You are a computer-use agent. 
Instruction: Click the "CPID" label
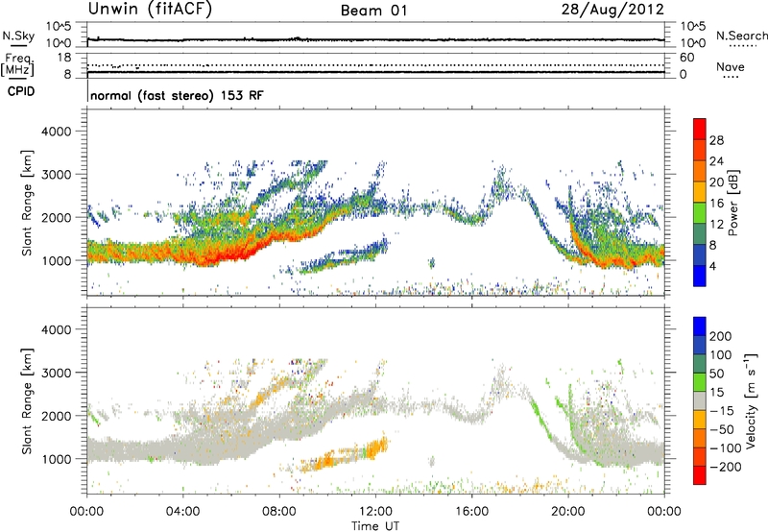point(21,91)
